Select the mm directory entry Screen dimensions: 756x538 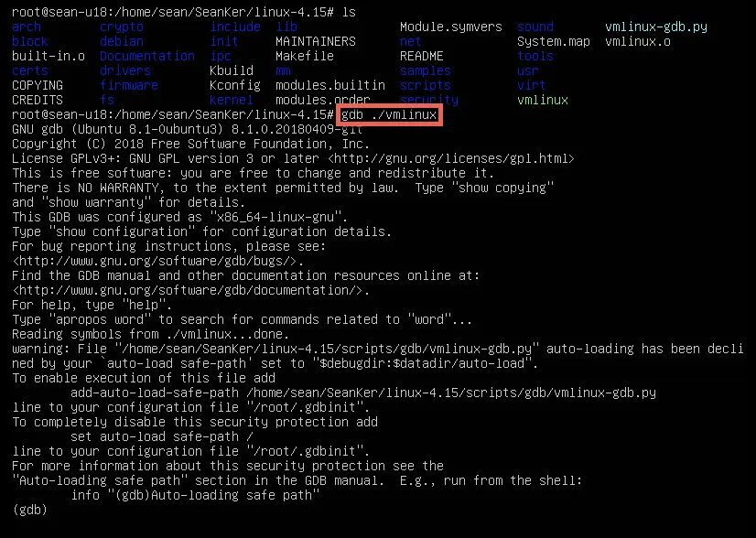(283, 70)
